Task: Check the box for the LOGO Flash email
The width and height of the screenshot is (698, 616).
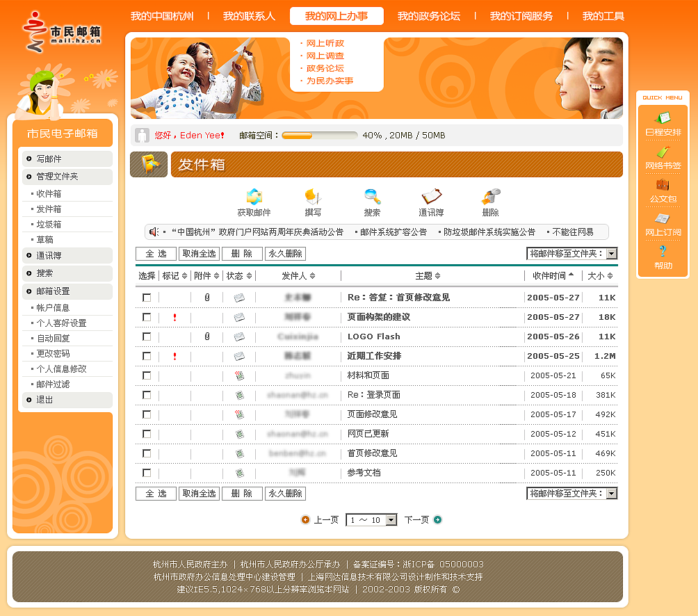Action: 146,337
